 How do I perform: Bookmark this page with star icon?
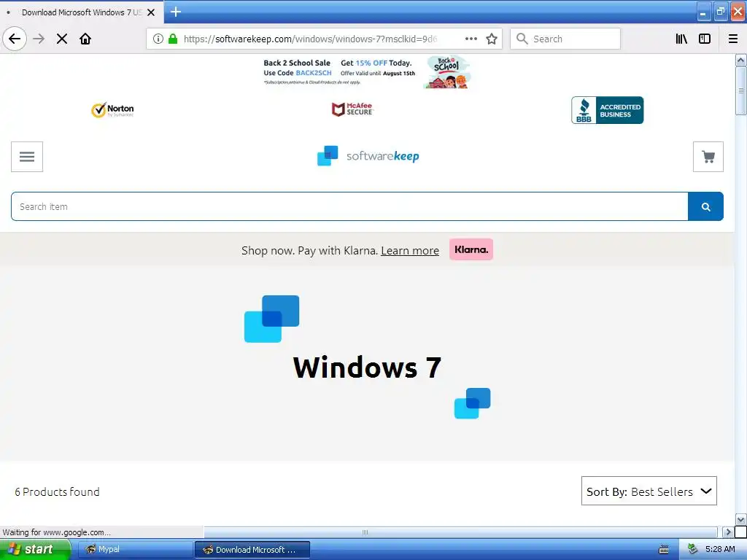tap(492, 39)
